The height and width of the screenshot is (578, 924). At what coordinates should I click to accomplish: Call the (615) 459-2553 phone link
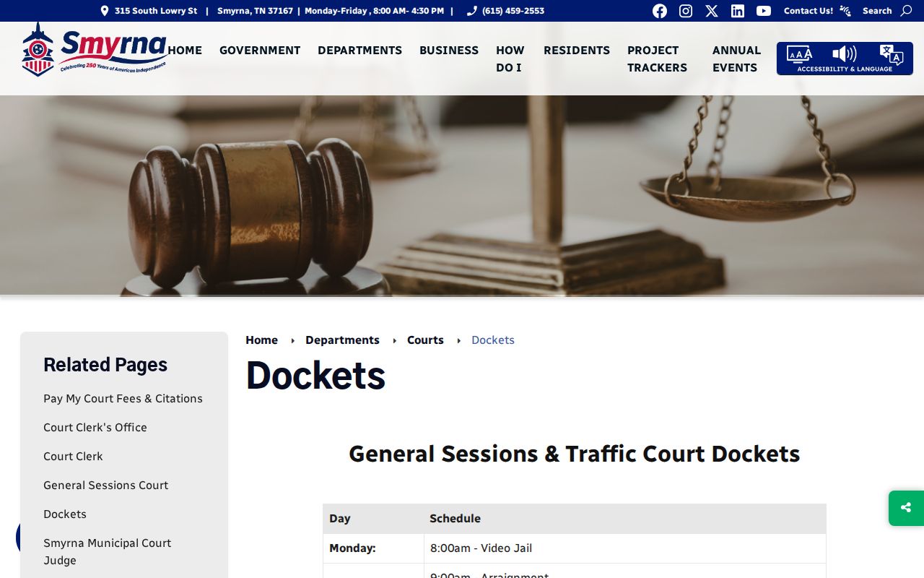coord(513,11)
